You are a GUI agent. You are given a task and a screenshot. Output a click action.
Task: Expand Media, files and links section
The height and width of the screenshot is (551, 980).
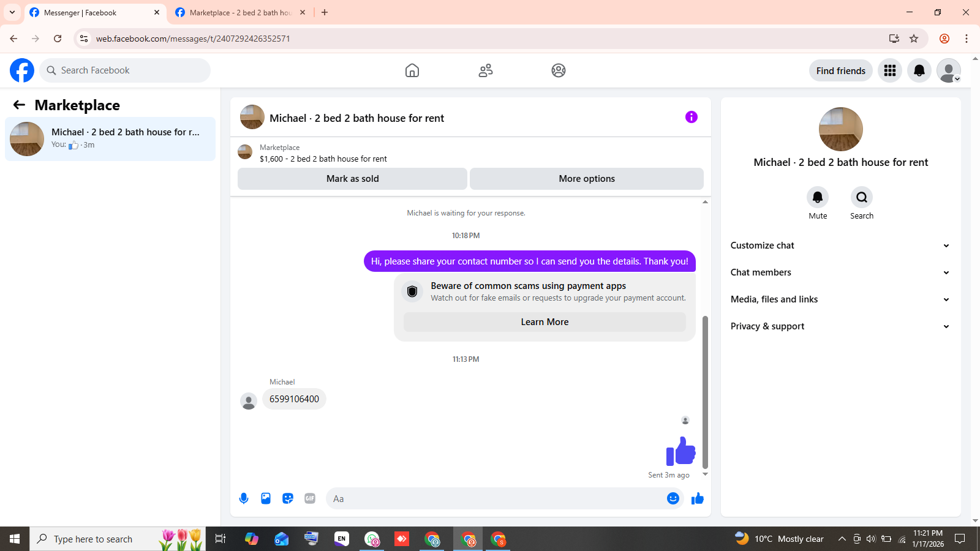(840, 299)
